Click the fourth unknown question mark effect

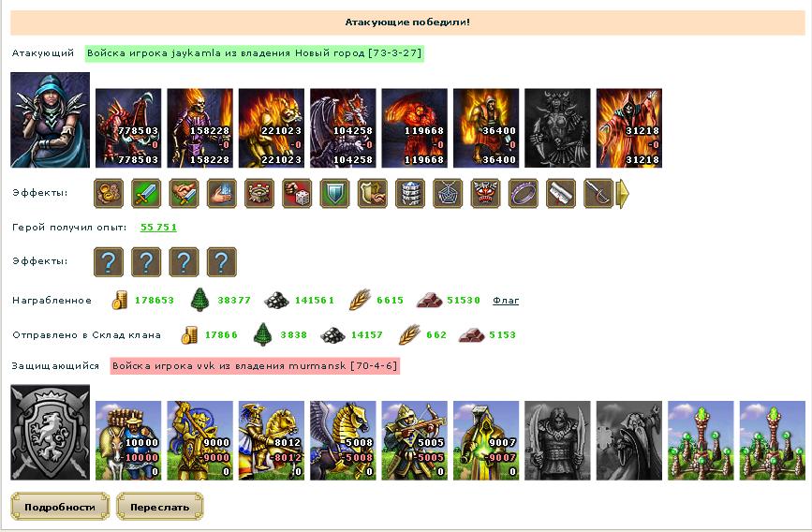tap(222, 261)
